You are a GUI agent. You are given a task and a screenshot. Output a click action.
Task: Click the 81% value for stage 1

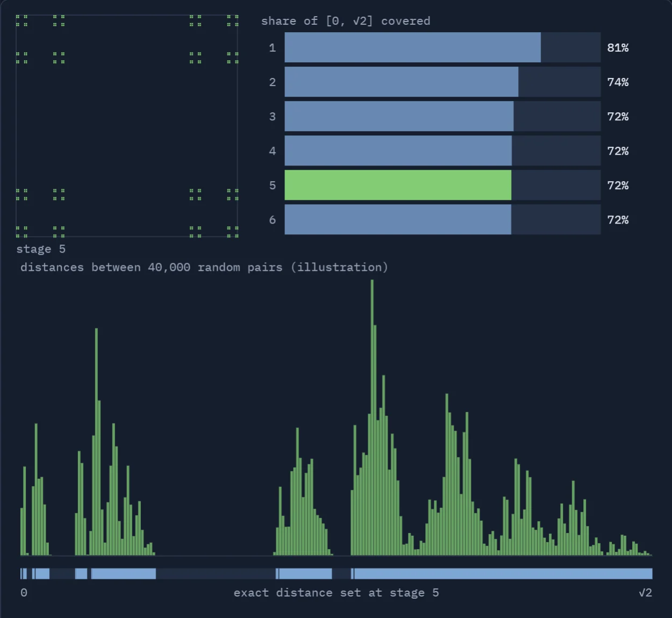point(618,48)
